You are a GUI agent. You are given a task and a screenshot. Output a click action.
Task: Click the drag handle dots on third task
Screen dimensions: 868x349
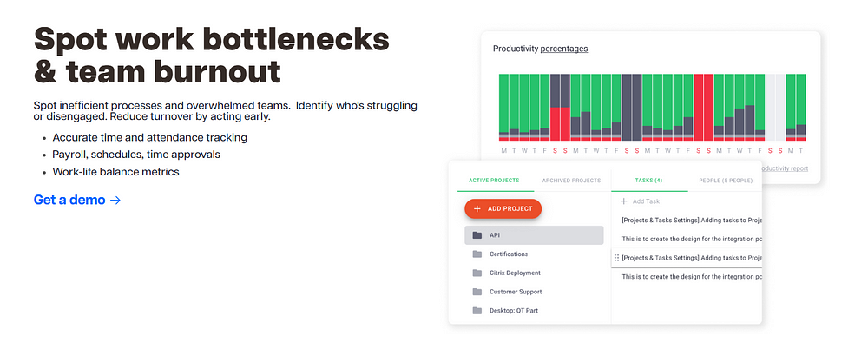pos(616,258)
